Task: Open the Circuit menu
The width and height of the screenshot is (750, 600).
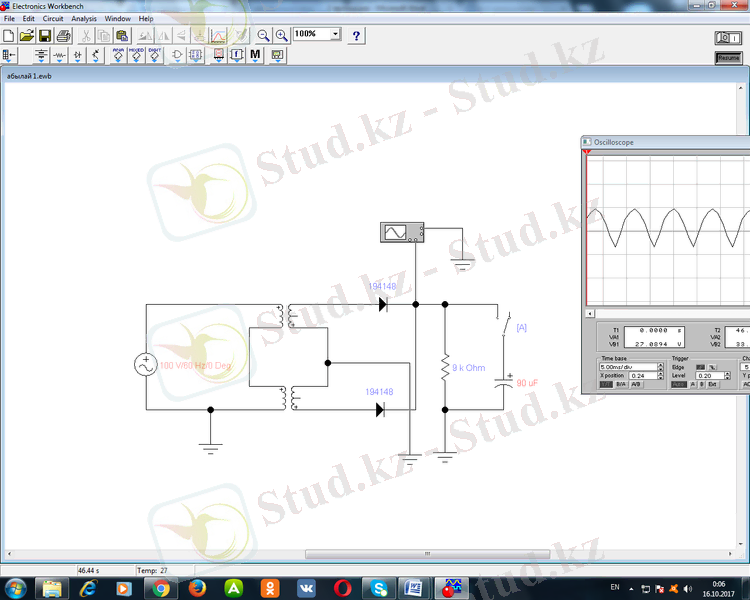Action: click(52, 19)
